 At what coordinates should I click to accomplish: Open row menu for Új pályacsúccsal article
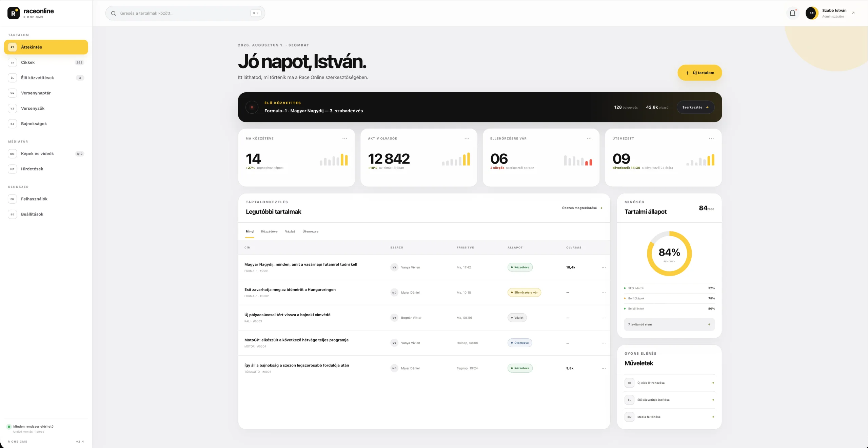click(604, 318)
